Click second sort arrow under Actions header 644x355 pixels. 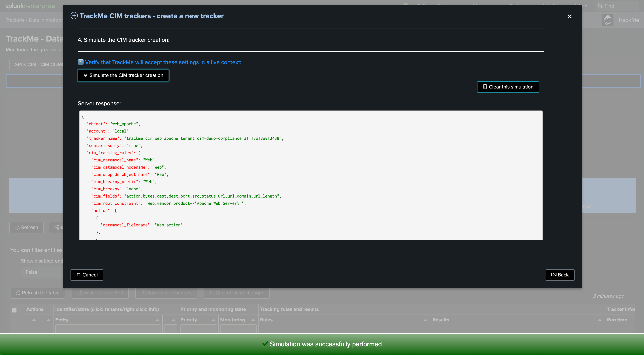pos(48,320)
